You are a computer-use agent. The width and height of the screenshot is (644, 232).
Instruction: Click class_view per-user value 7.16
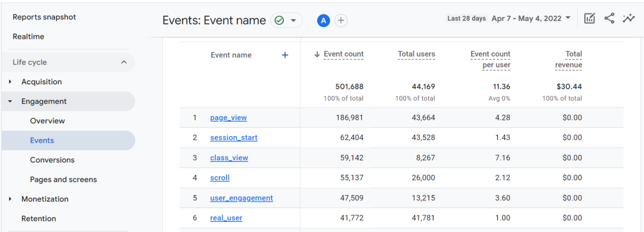click(503, 157)
